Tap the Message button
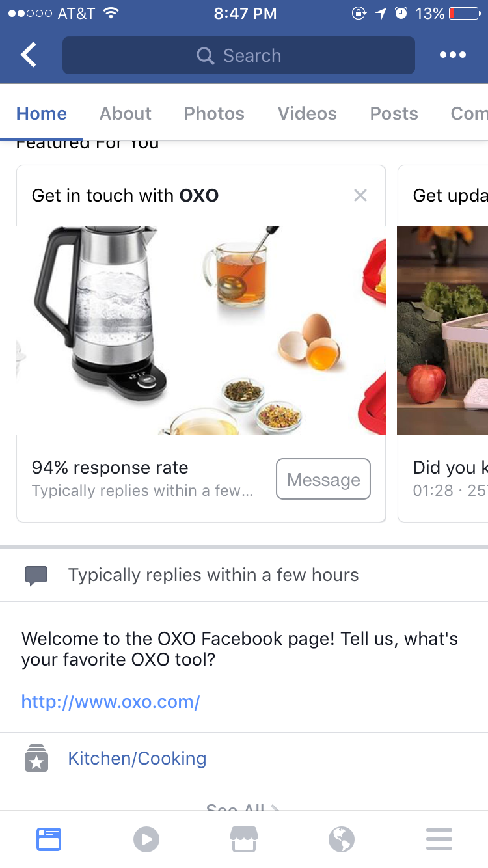Image resolution: width=488 pixels, height=868 pixels. tap(323, 479)
